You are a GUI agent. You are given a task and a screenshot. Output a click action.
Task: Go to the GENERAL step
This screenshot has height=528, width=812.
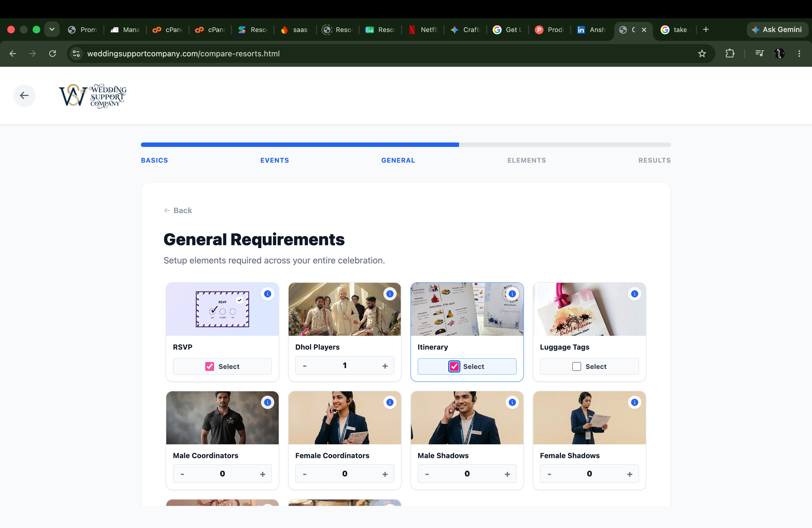(398, 160)
